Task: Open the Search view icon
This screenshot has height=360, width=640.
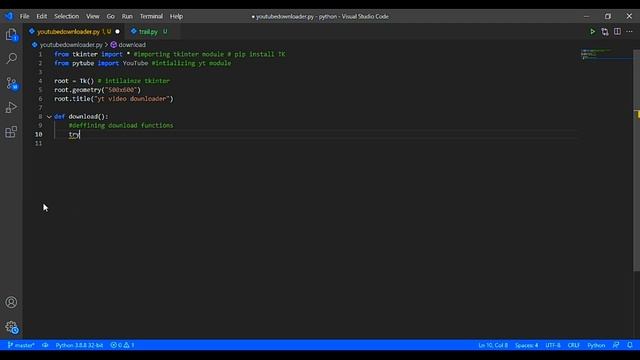Action: (11, 58)
